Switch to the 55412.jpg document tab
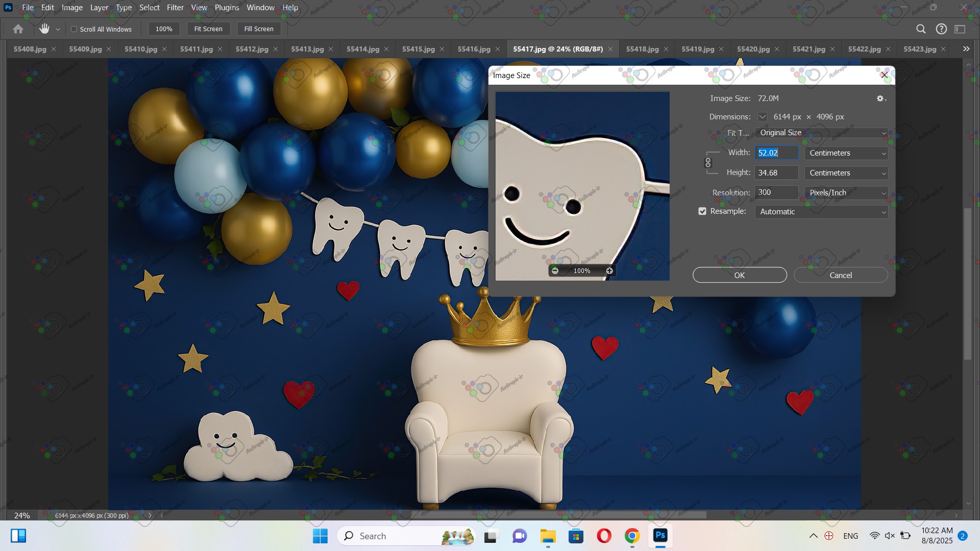980x551 pixels. coord(252,49)
